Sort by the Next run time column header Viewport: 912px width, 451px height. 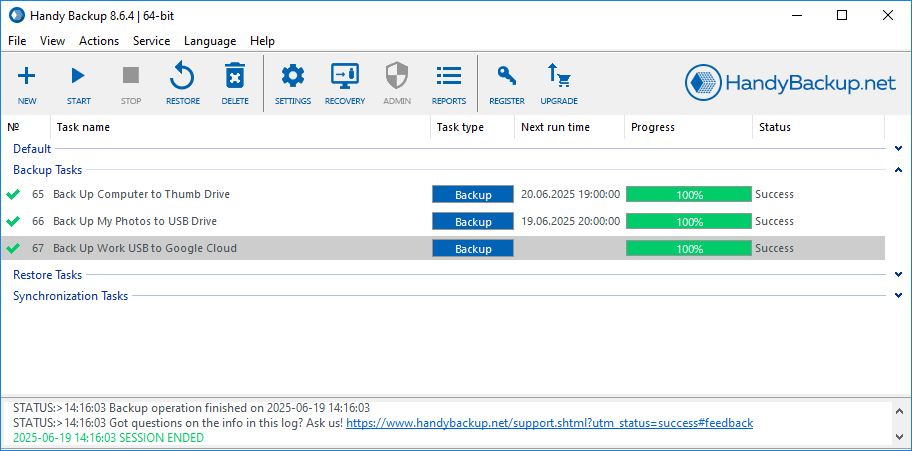pos(569,127)
